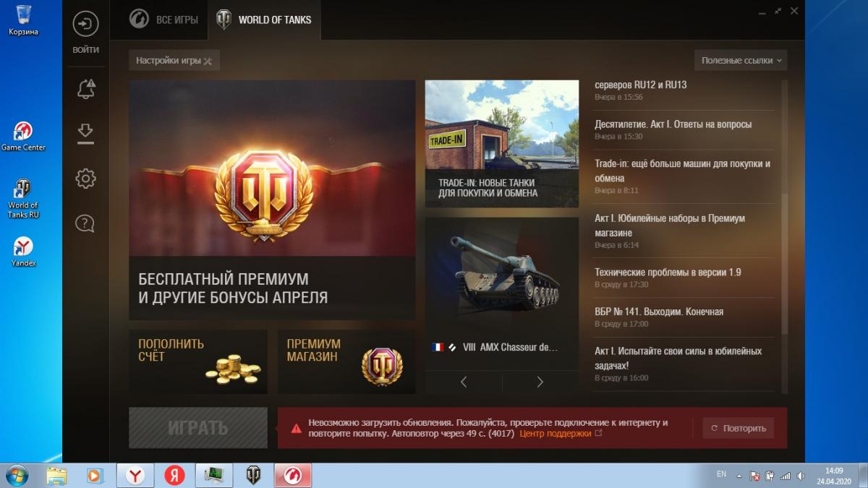Click EN language indicator in tray

coord(721,474)
